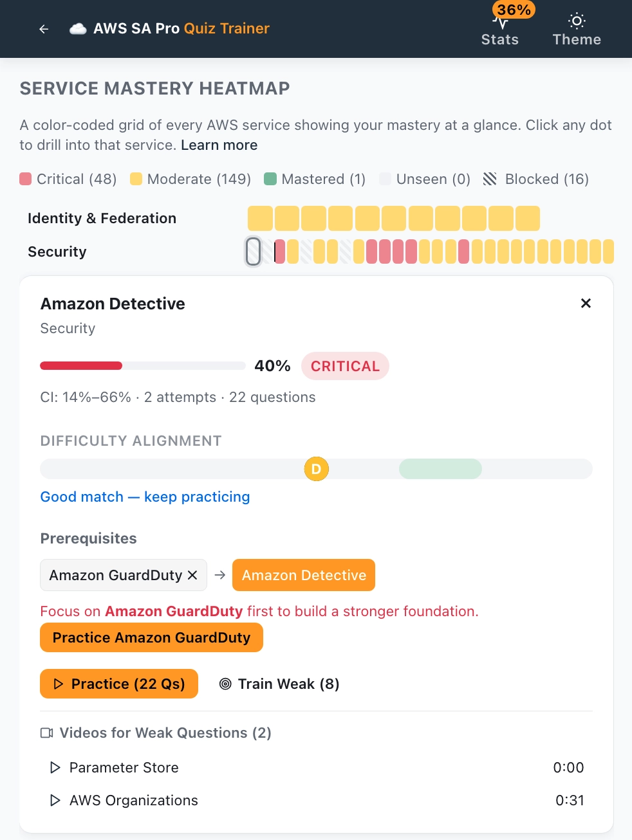Click the Train Weak target icon

(225, 684)
